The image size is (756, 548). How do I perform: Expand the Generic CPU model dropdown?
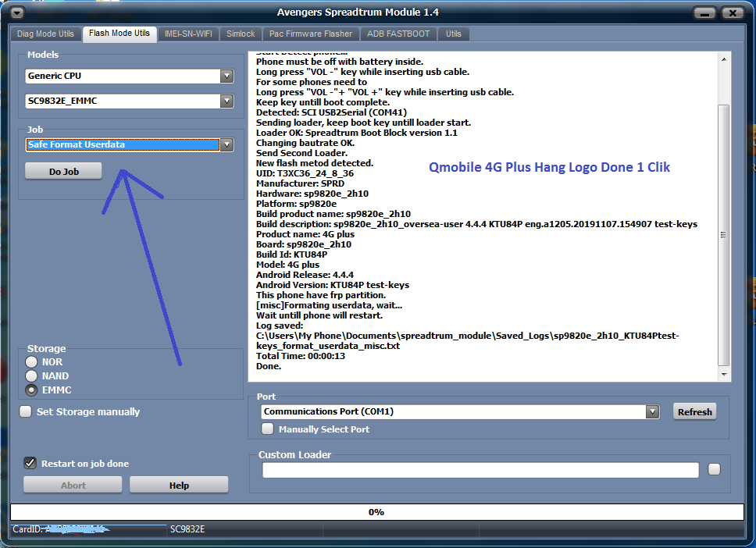[226, 77]
